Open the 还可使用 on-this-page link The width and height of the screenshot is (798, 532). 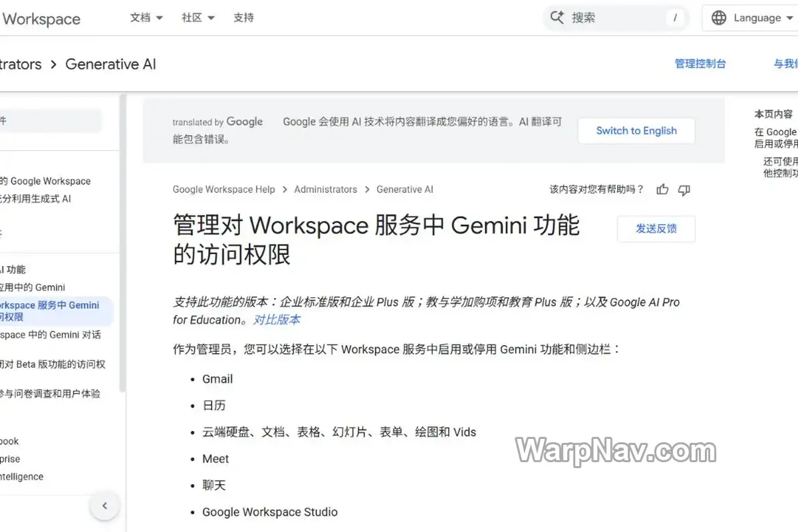pyautogui.click(x=780, y=167)
